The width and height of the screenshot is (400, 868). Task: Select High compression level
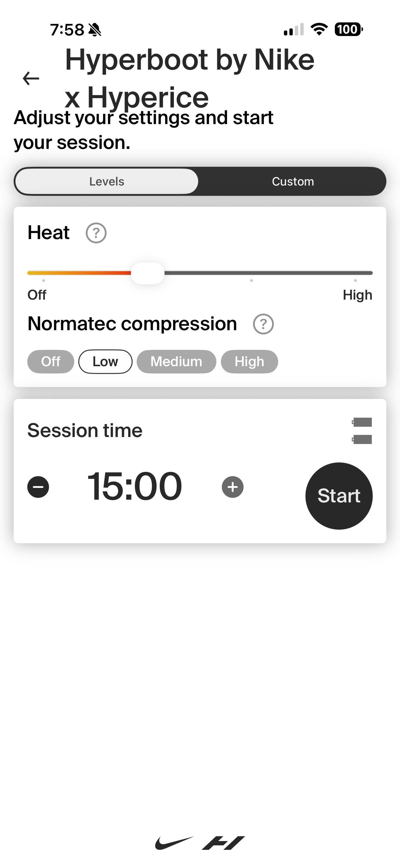(x=249, y=362)
